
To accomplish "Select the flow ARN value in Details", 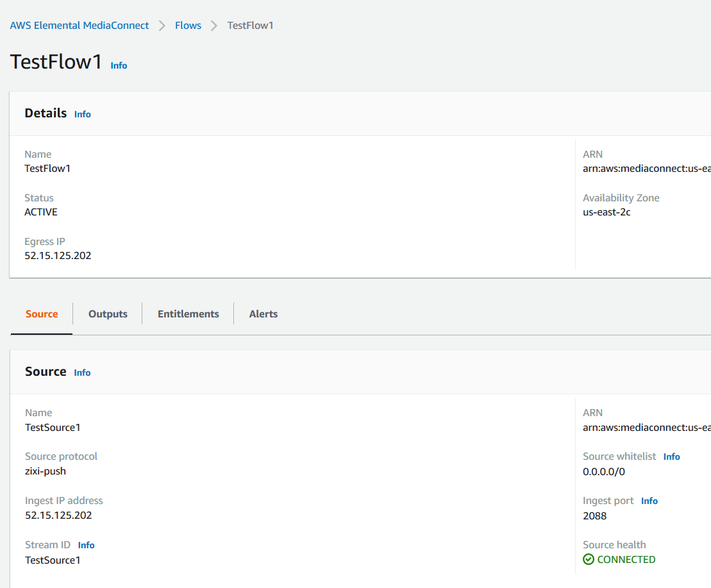I will [x=647, y=169].
